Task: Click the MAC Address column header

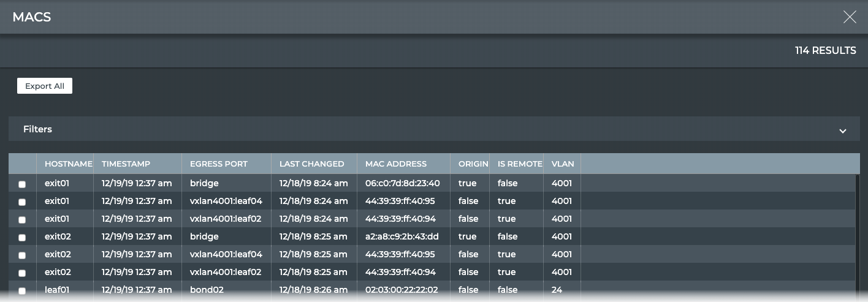Action: click(x=395, y=164)
